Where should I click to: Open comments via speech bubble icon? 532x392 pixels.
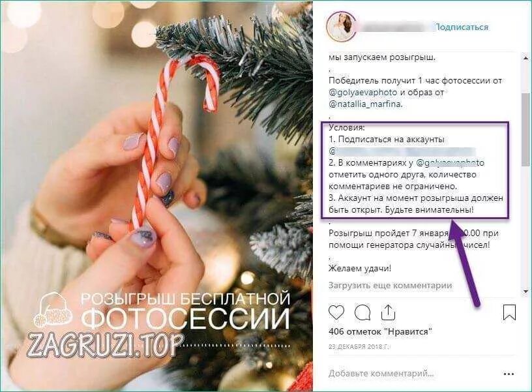click(x=362, y=312)
